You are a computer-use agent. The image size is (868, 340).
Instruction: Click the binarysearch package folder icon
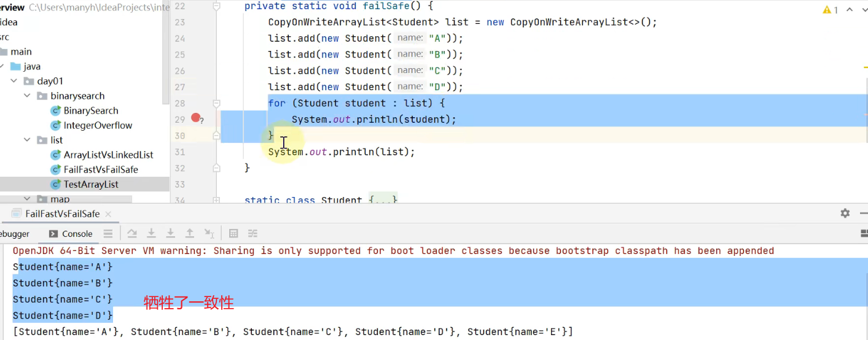42,96
